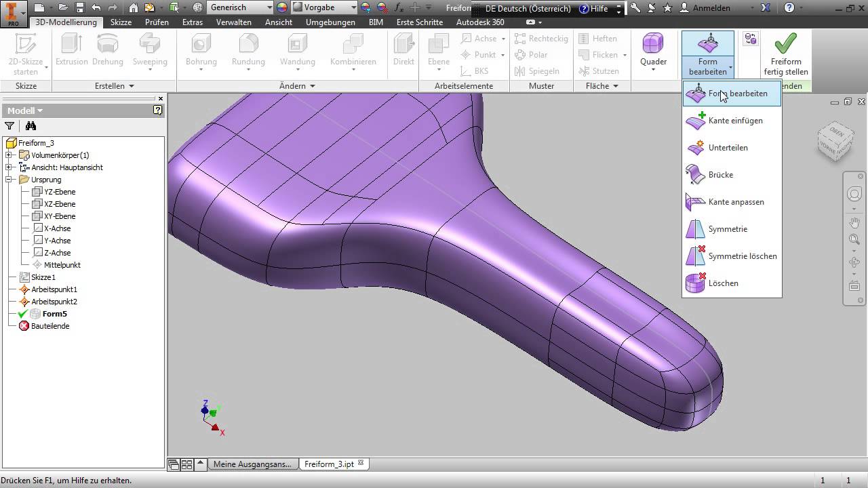This screenshot has width=868, height=488.
Task: Click the binoculars find icon
Action: coord(31,125)
